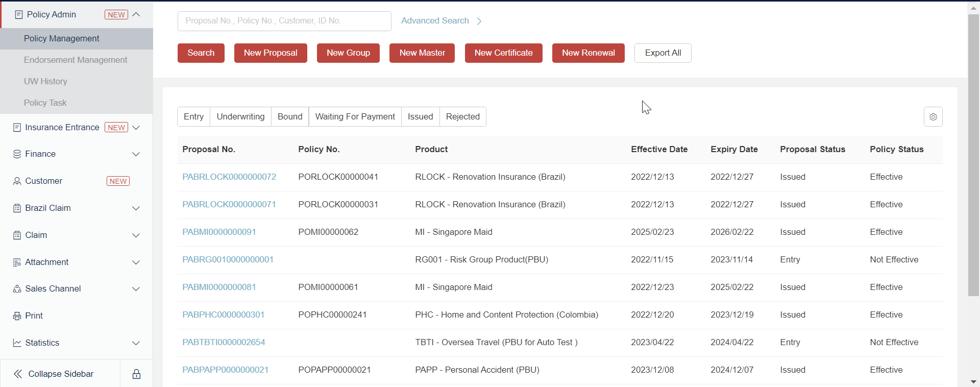Click the sidebar lock icon
Screen dimensions: 980x387
pyautogui.click(x=136, y=374)
